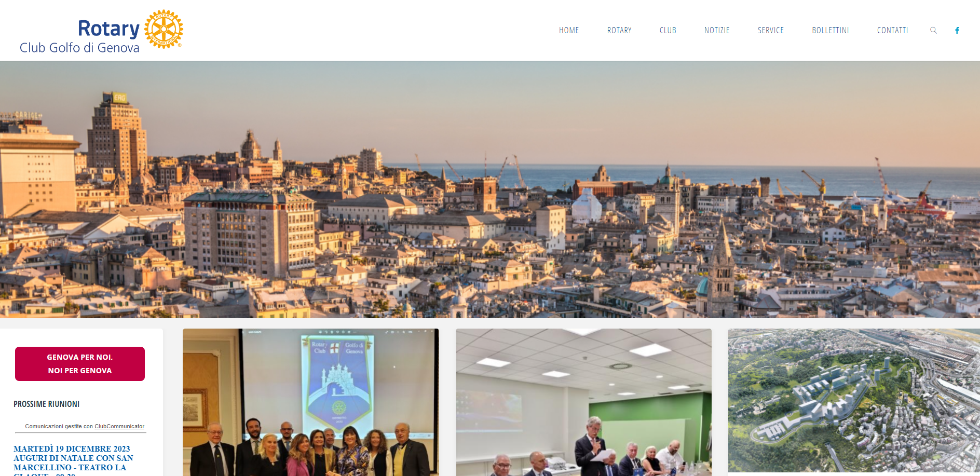Image resolution: width=980 pixels, height=476 pixels.
Task: Open the group photo with club banner
Action: coord(311,402)
